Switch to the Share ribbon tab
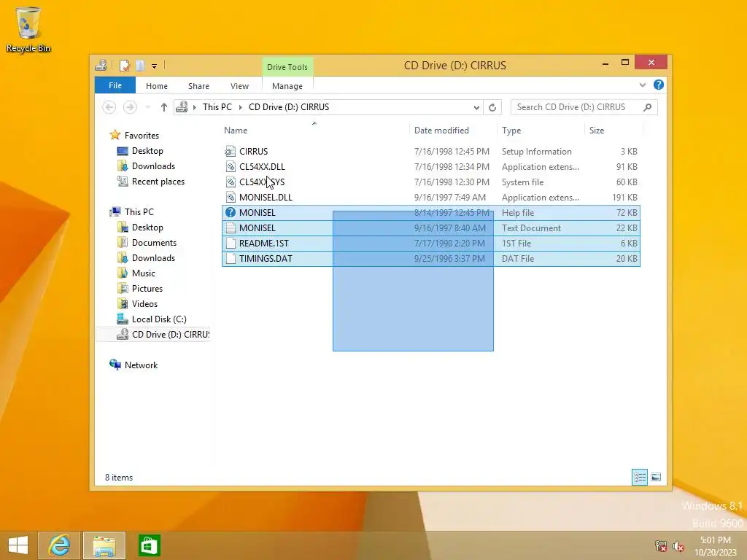This screenshot has height=560, width=747. coord(198,86)
